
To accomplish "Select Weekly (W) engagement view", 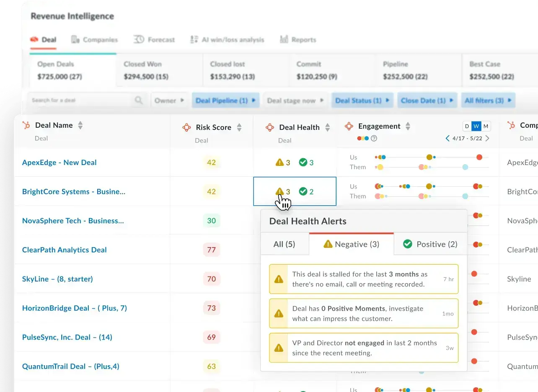I will 476,126.
